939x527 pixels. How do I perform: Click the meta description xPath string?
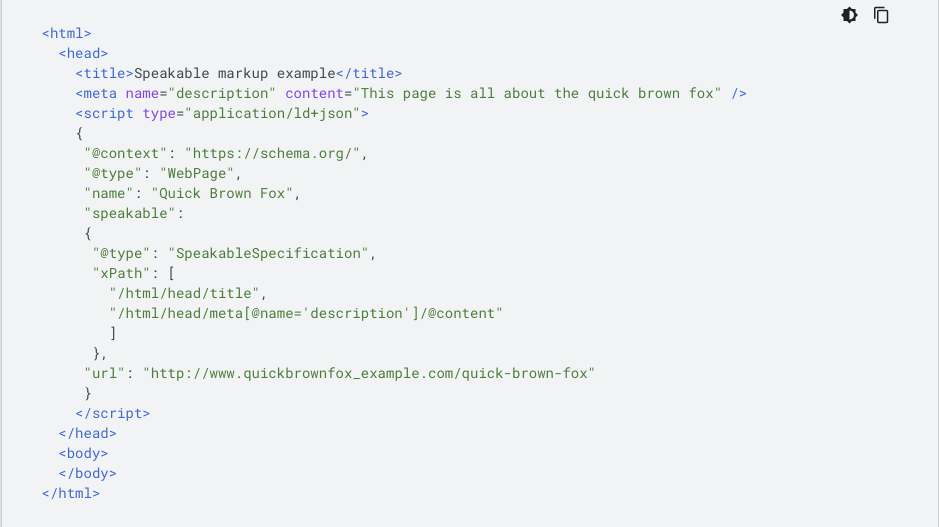click(305, 313)
